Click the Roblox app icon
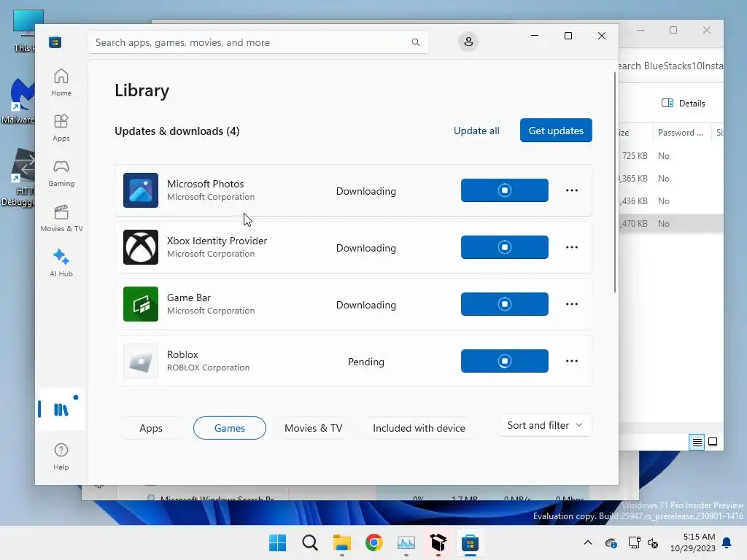 pyautogui.click(x=141, y=361)
